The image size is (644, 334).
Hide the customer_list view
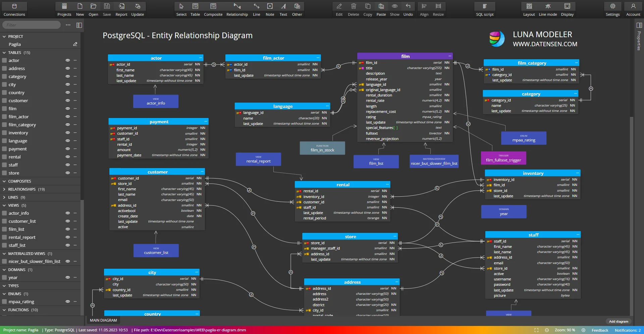[x=68, y=221]
